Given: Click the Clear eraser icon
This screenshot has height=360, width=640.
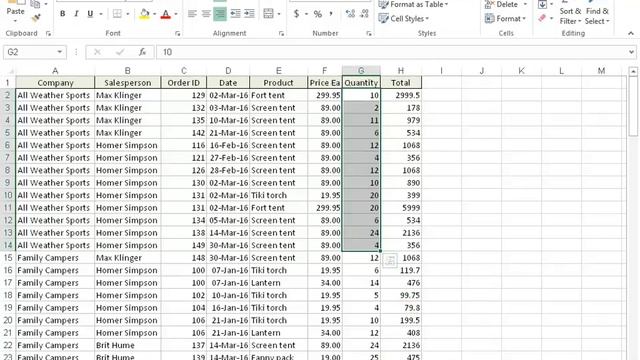Looking at the screenshot, I should click(x=542, y=18).
